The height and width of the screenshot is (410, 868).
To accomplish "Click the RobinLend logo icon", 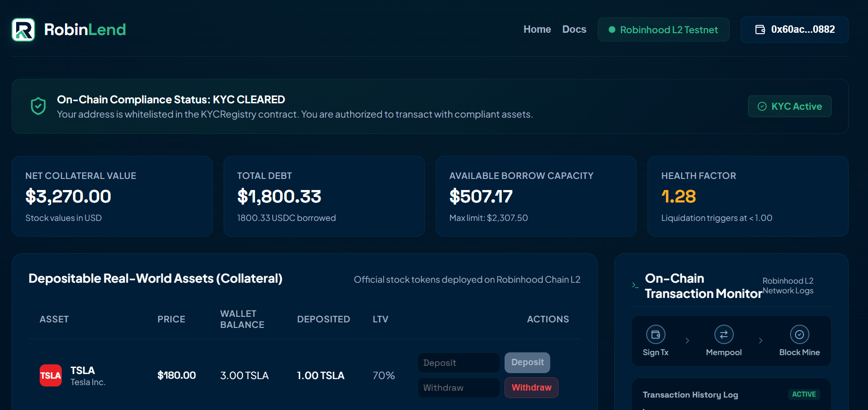I will pos(23,30).
